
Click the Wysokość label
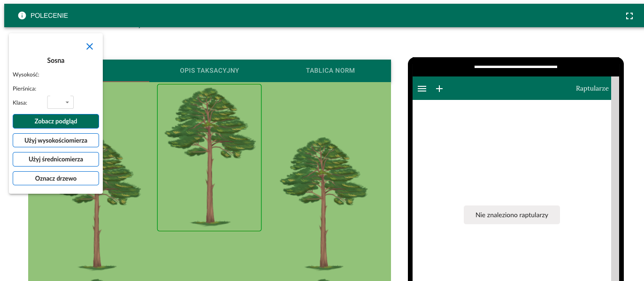tap(26, 75)
